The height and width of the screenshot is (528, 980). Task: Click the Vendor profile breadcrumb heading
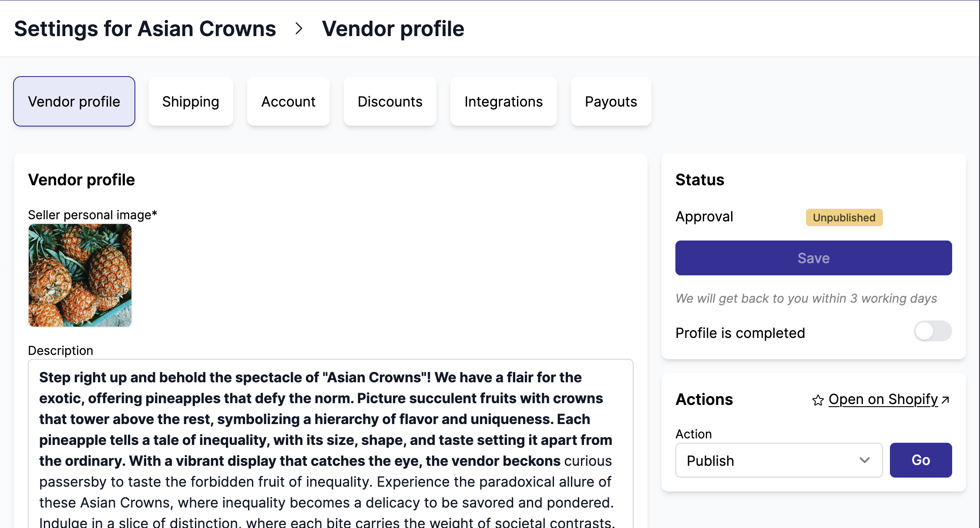pos(393,29)
